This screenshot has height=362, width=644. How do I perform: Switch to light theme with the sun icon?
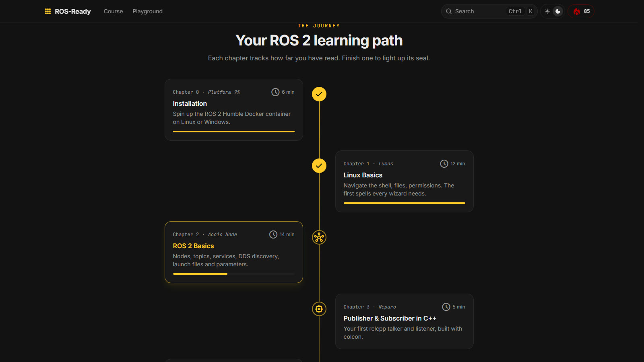(x=547, y=11)
